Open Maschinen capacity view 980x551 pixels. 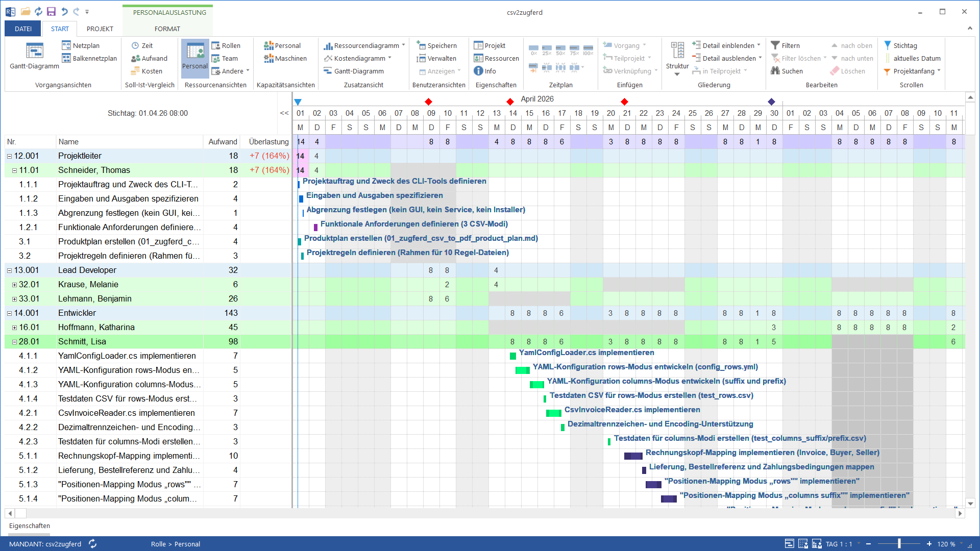click(x=285, y=58)
